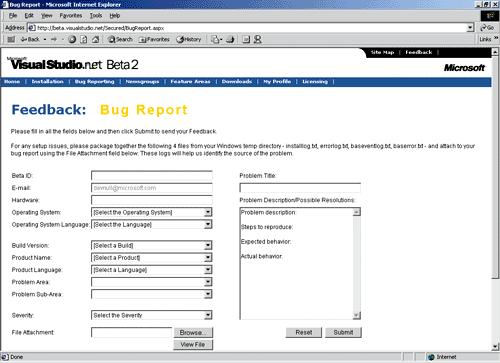Click the Site Map link

coord(382,52)
